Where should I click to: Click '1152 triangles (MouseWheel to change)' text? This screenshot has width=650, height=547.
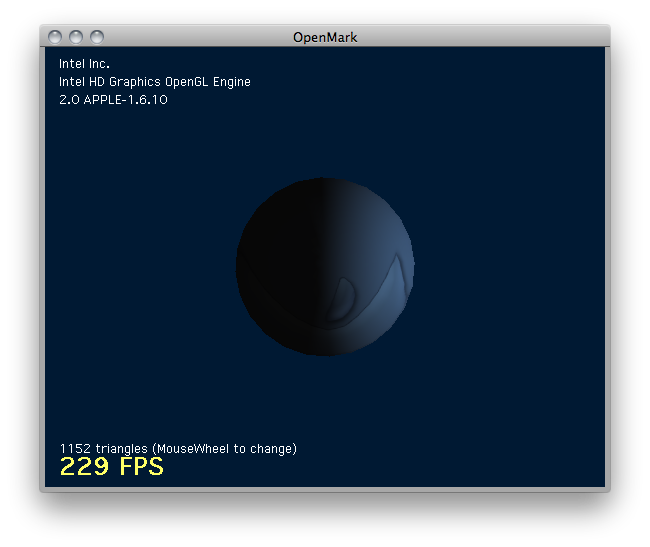click(178, 449)
